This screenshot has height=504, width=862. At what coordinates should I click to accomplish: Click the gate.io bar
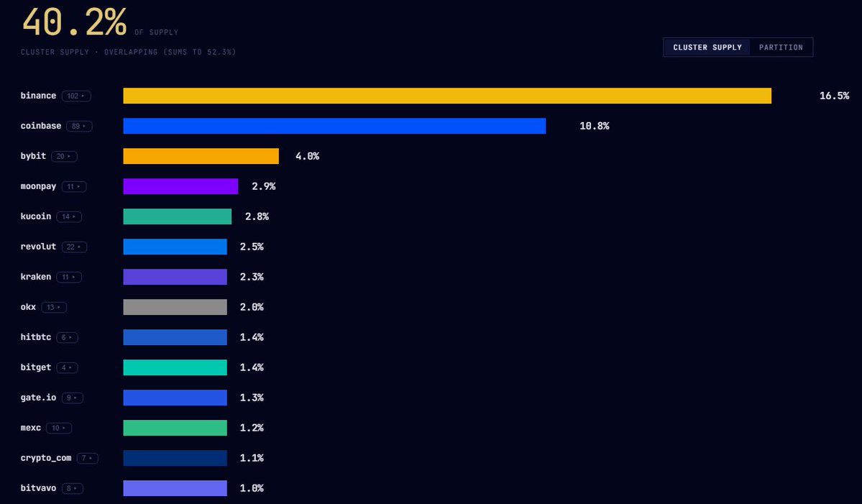[175, 398]
